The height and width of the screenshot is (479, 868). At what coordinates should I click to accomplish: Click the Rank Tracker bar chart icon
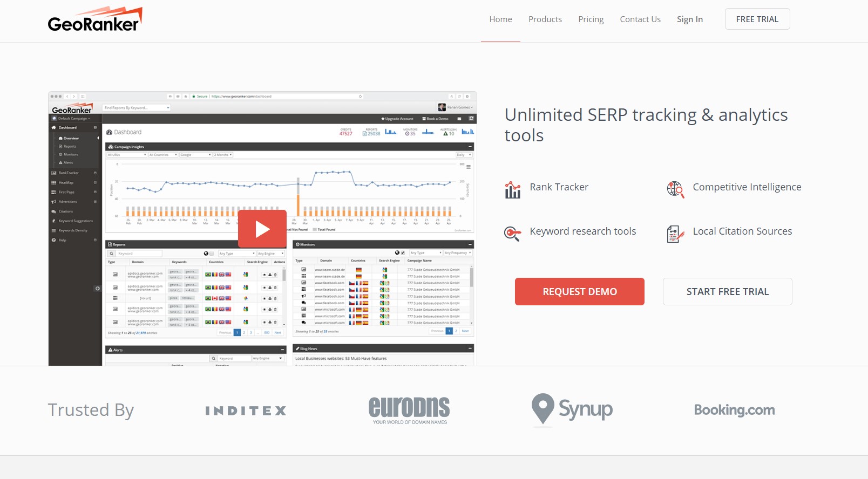[513, 190]
